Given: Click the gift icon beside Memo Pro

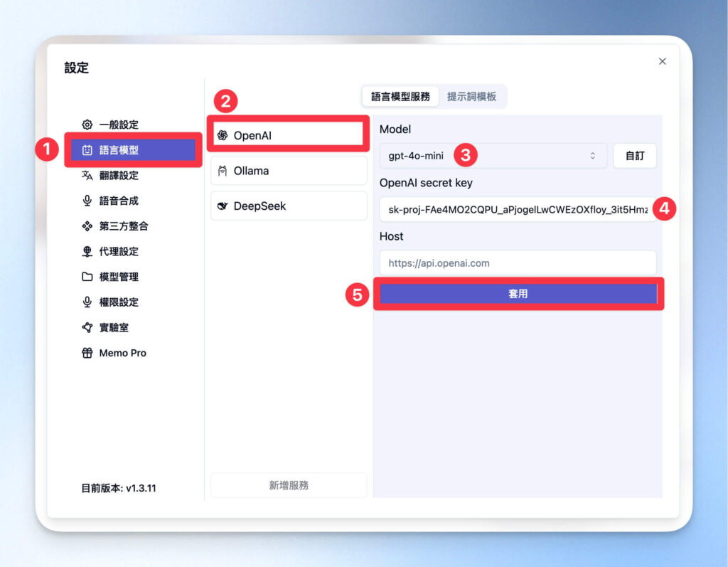Looking at the screenshot, I should point(87,353).
